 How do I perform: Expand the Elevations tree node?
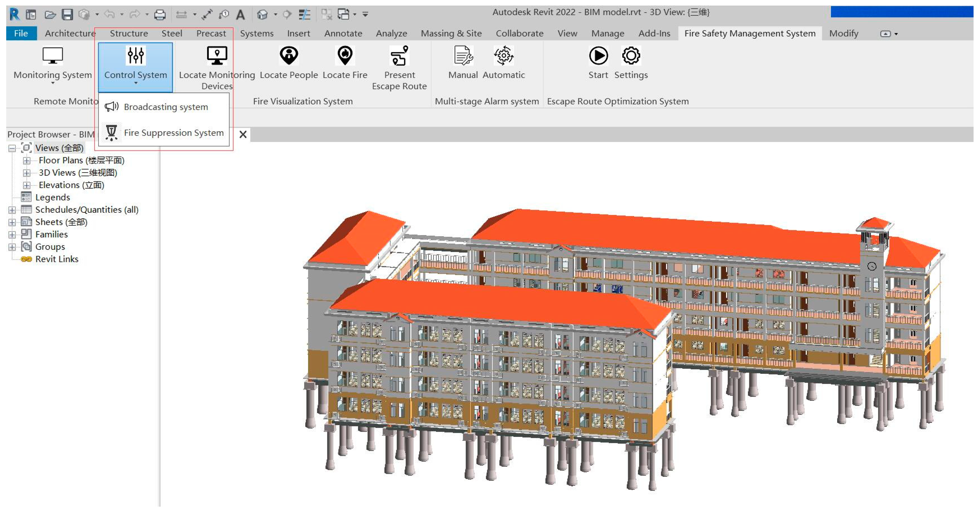click(x=26, y=185)
